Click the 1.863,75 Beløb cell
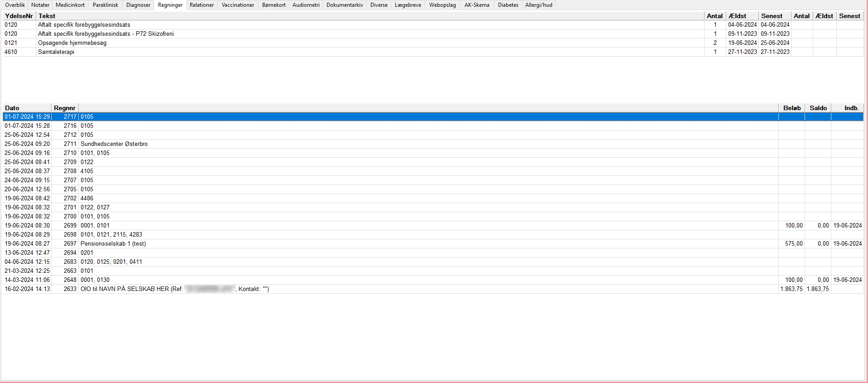Viewport: 868px width, 383px height. click(791, 289)
